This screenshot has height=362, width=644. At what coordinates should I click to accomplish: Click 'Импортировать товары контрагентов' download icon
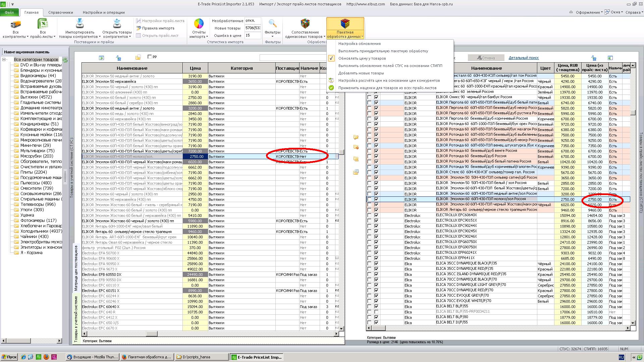pos(79,23)
